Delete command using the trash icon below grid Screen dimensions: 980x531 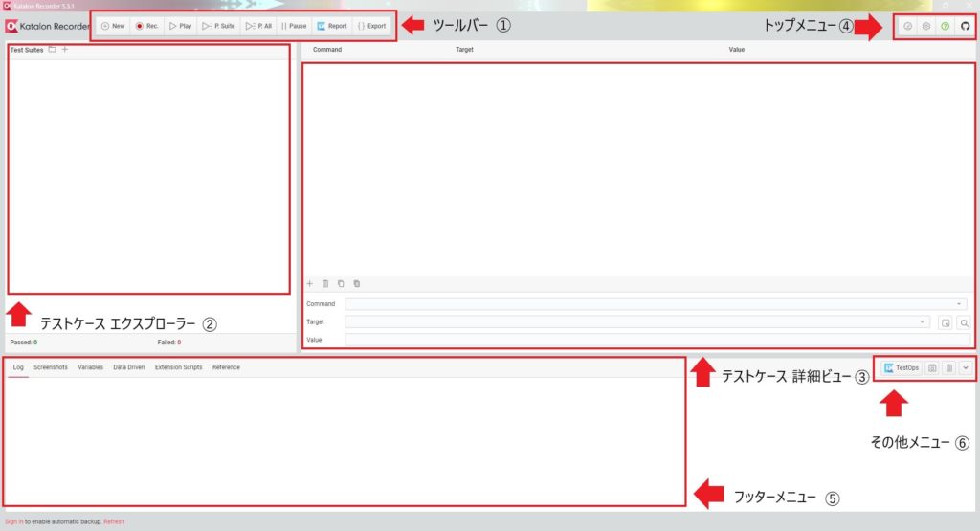(325, 283)
